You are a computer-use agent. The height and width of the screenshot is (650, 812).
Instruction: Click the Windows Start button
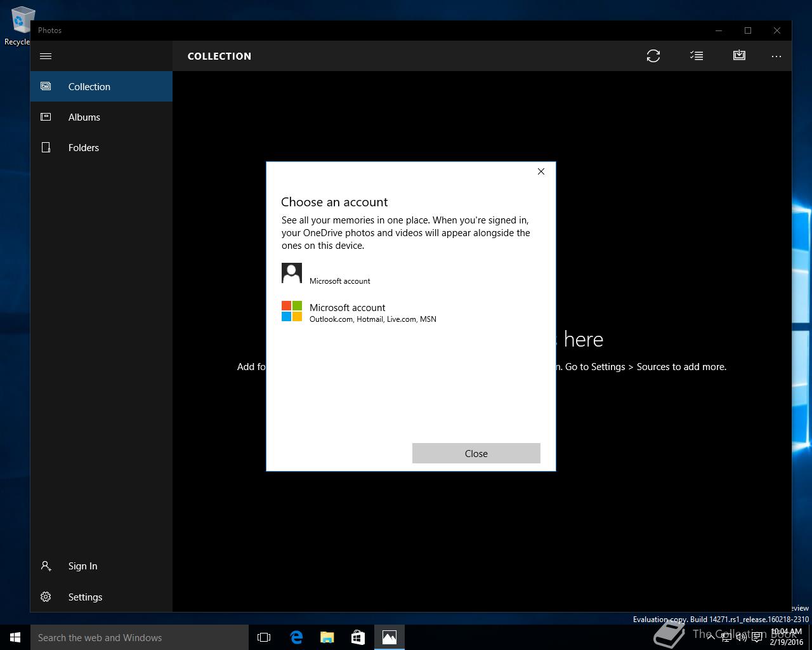point(15,637)
